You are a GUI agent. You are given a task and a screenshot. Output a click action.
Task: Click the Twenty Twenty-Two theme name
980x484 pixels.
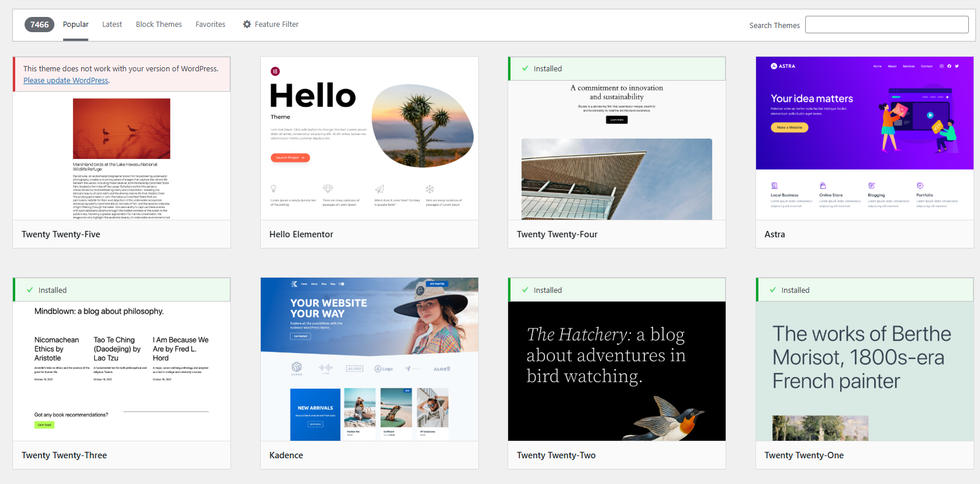click(556, 455)
